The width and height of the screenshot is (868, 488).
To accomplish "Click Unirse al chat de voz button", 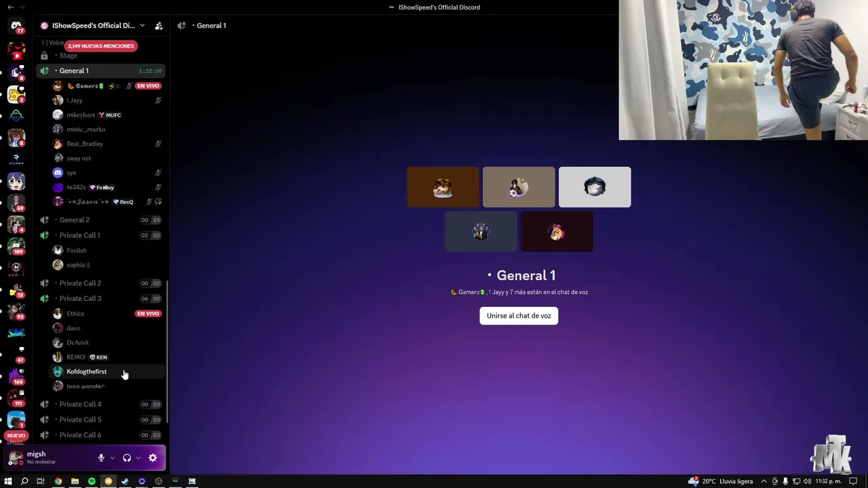I will pos(519,316).
